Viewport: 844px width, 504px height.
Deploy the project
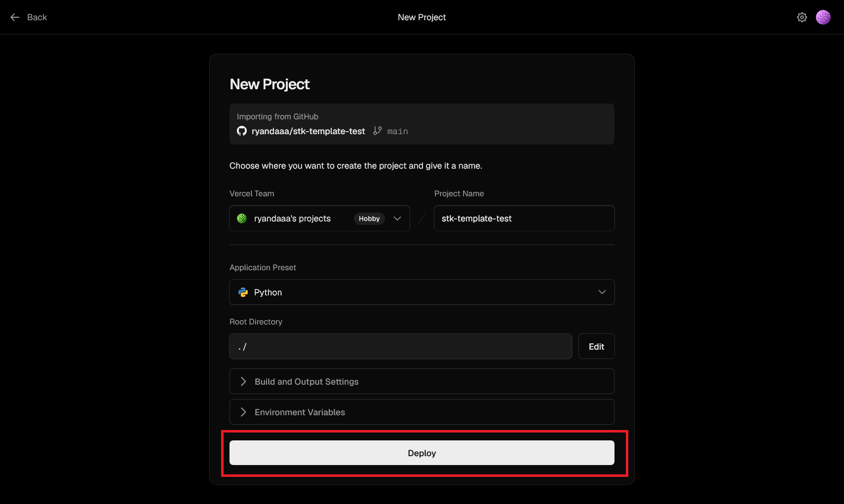pyautogui.click(x=422, y=453)
